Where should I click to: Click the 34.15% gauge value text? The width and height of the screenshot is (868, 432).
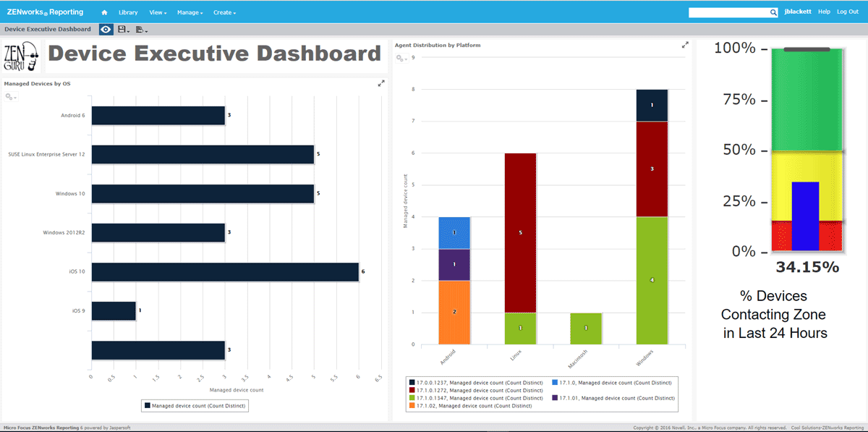tap(807, 267)
